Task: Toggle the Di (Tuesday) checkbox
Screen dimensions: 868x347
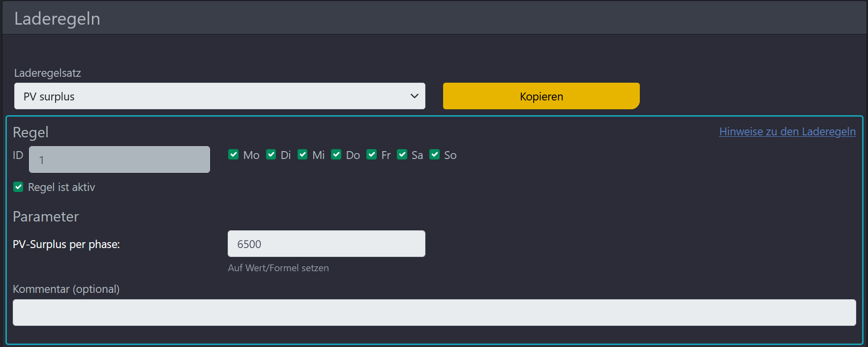Action: pyautogui.click(x=271, y=155)
